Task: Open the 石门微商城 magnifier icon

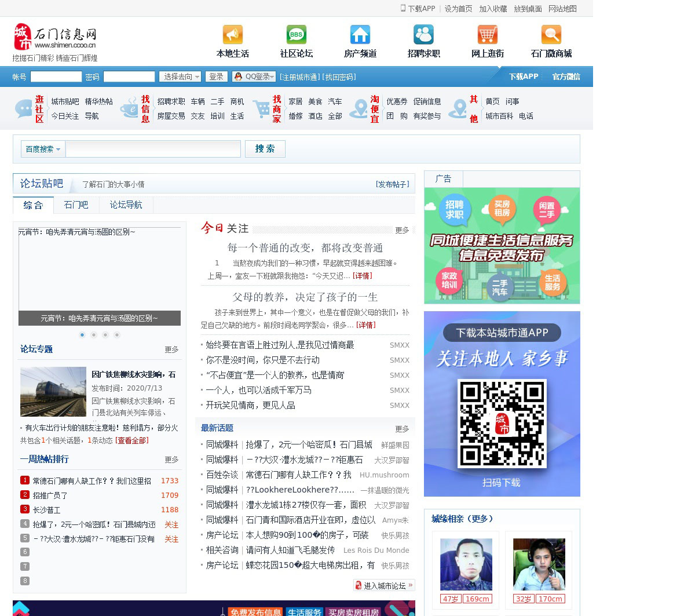Action: 551,35
